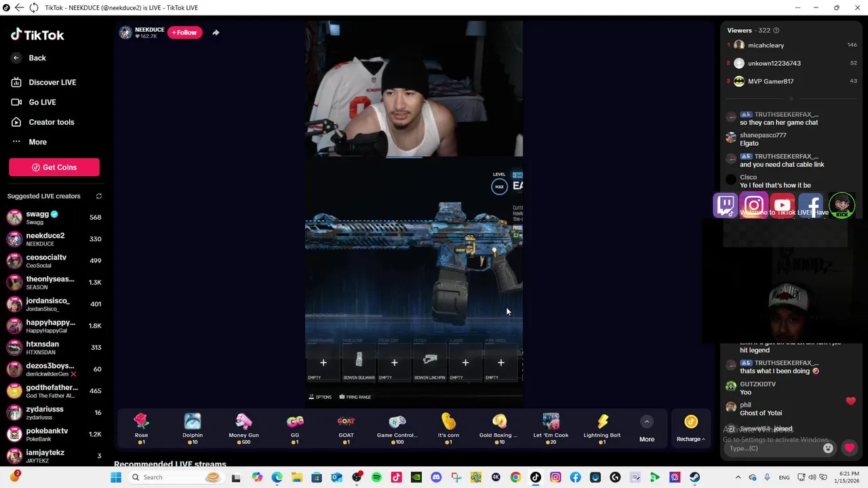868x488 pixels.
Task: Select htxnsdan suggested creator
Action: click(x=54, y=348)
